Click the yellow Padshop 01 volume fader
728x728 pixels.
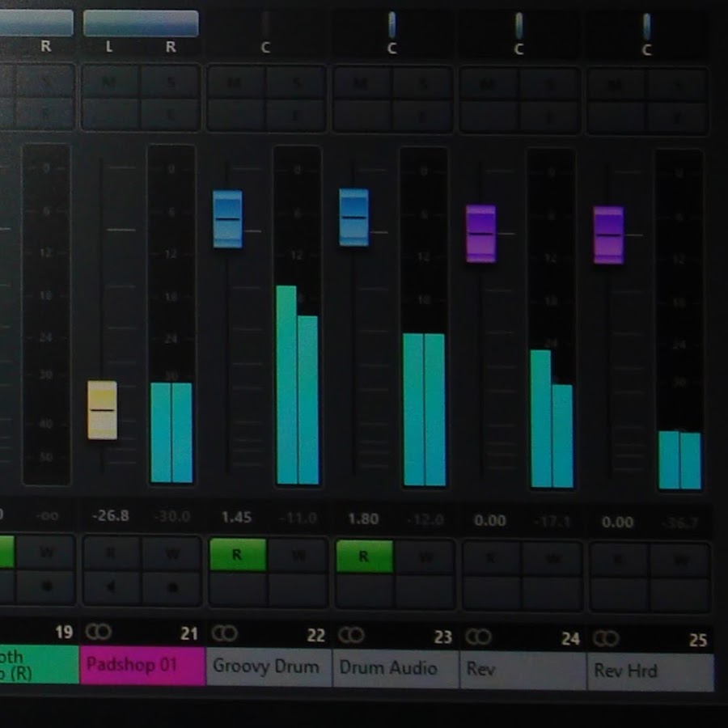point(102,410)
